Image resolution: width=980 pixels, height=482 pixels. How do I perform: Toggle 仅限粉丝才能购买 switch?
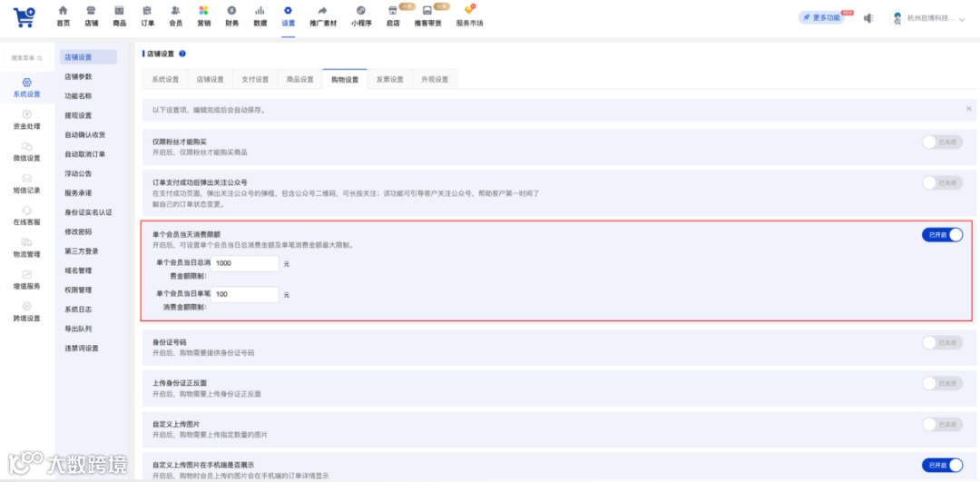943,142
